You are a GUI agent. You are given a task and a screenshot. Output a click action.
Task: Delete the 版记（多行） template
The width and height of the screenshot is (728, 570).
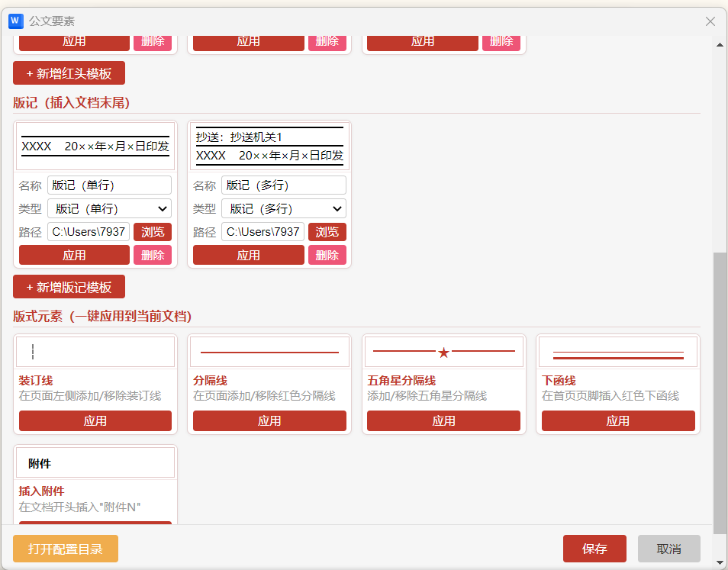pos(327,255)
